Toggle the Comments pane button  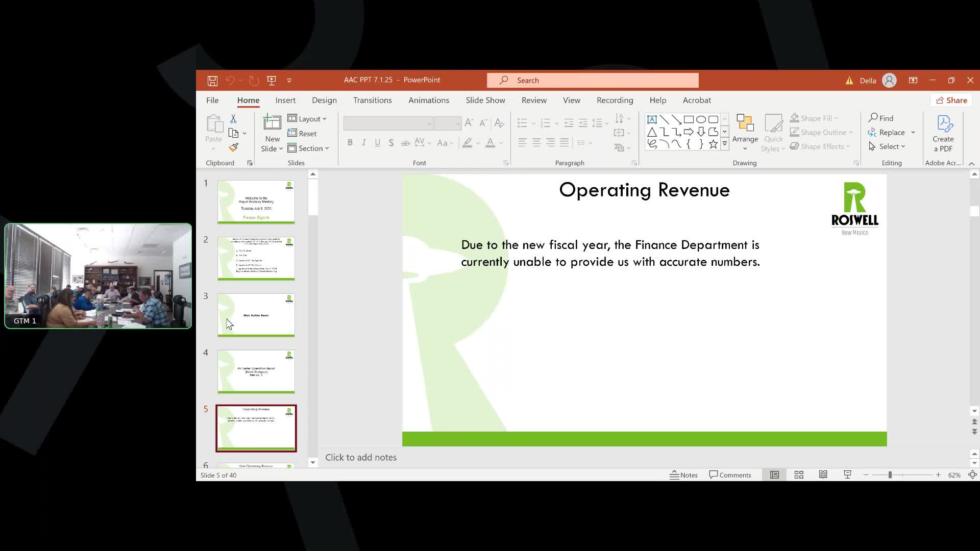click(730, 475)
